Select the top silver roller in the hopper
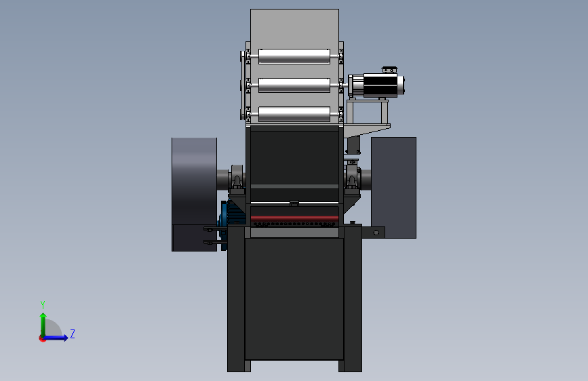588x381 pixels. [x=294, y=56]
